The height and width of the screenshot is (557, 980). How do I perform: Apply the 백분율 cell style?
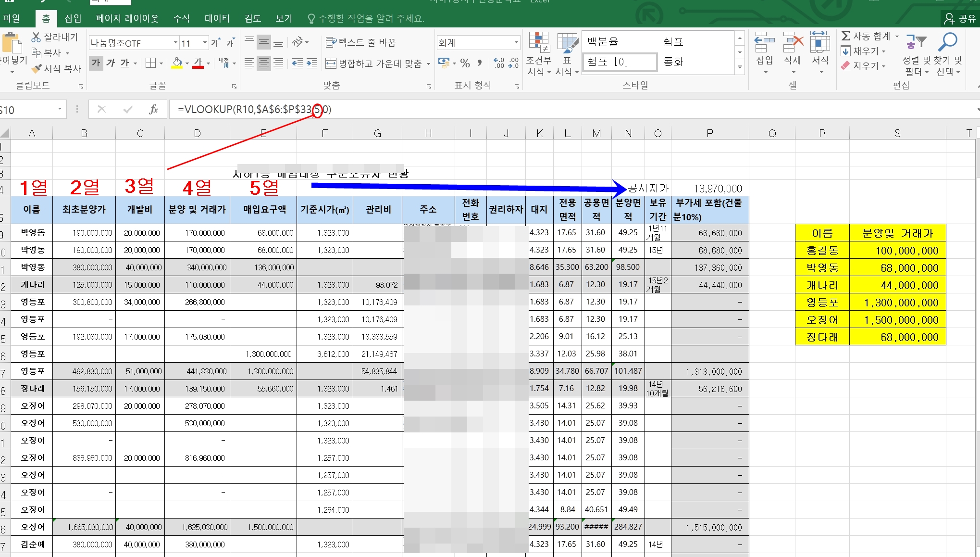click(x=620, y=42)
